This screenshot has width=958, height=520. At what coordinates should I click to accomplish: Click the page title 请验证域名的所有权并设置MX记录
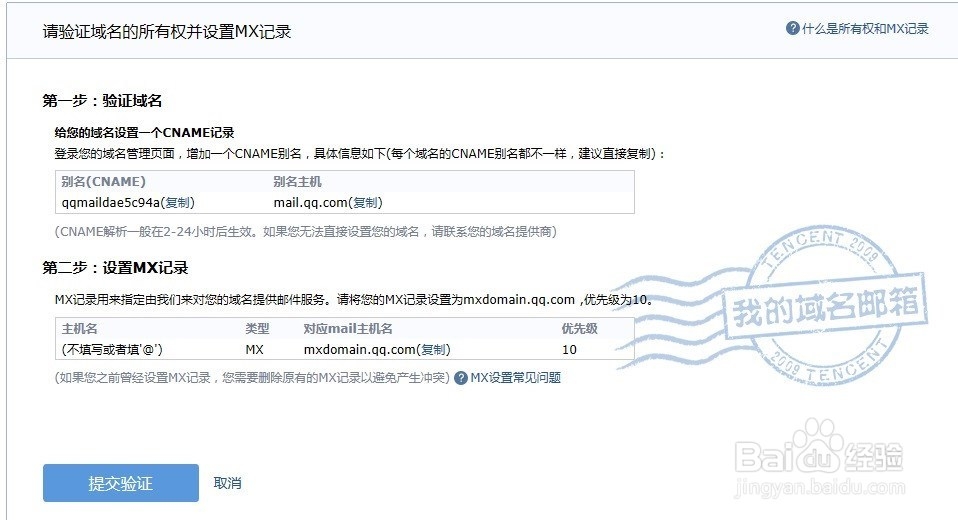click(167, 32)
